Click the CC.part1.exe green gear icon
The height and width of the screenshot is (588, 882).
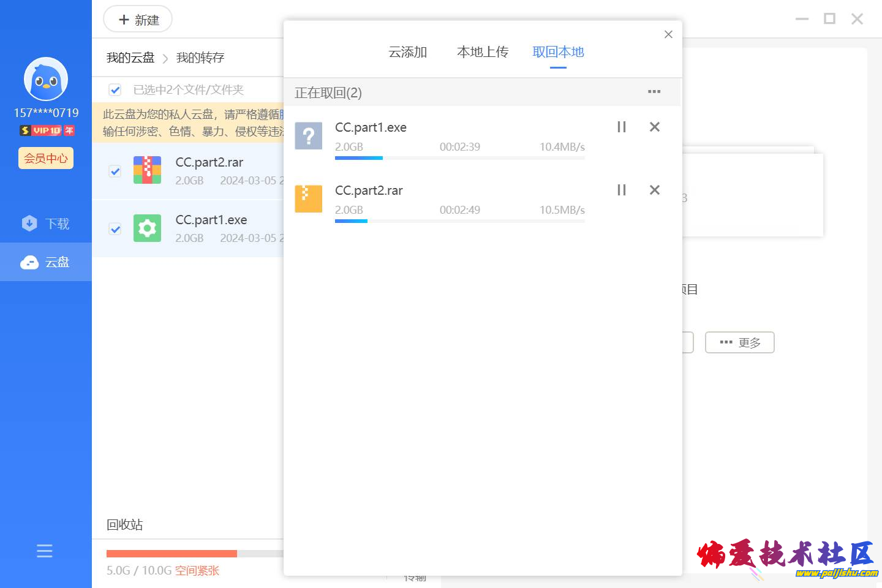(x=147, y=228)
